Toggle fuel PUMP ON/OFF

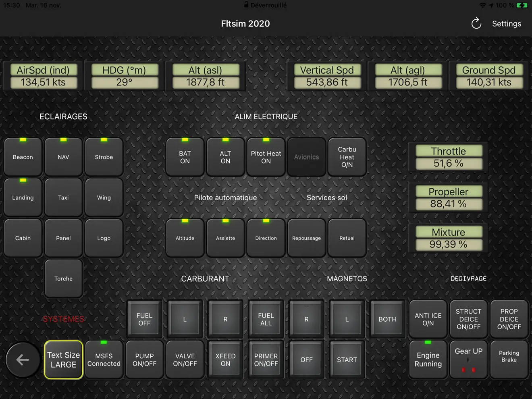[144, 360]
